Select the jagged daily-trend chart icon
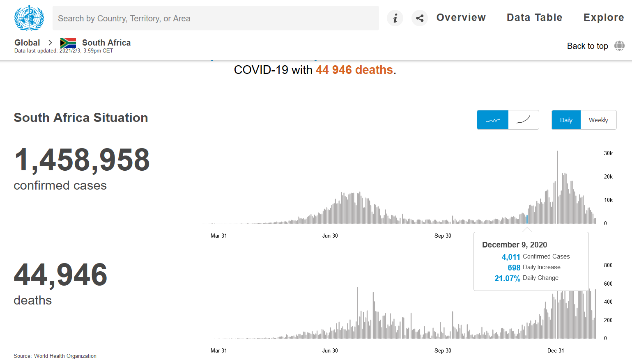Image resolution: width=632 pixels, height=364 pixels. click(492, 119)
